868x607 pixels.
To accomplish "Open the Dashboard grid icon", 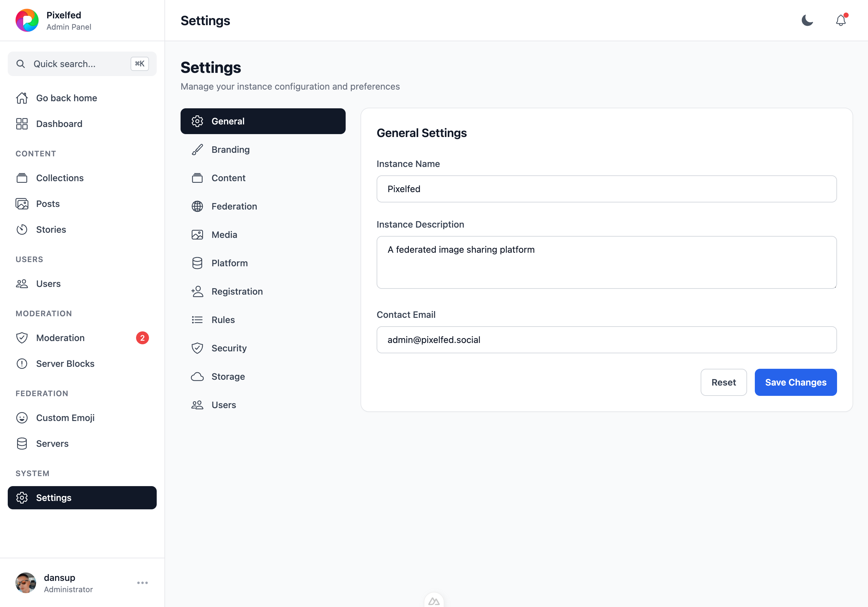I will (22, 123).
